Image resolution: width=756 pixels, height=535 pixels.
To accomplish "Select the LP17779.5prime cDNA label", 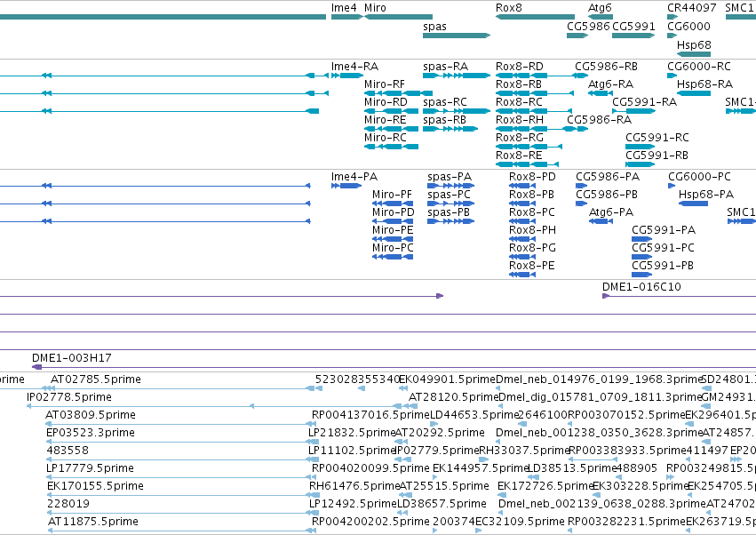I will (90, 469).
